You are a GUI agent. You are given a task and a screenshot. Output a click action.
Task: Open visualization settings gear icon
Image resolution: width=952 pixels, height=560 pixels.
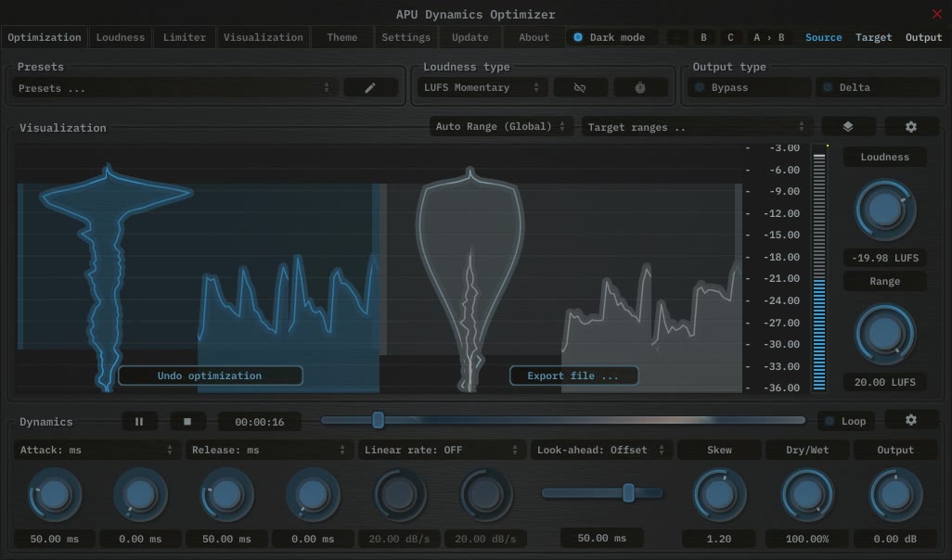pos(910,127)
